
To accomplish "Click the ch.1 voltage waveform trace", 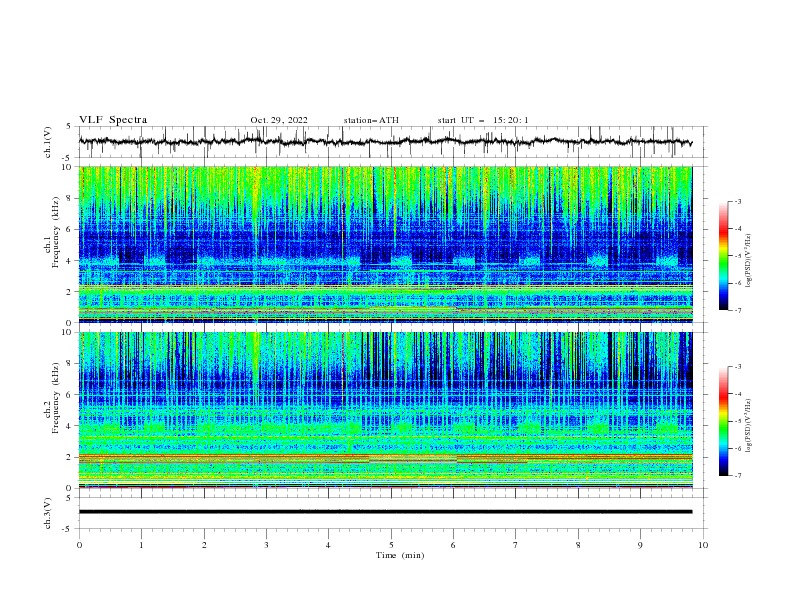I will tap(385, 142).
